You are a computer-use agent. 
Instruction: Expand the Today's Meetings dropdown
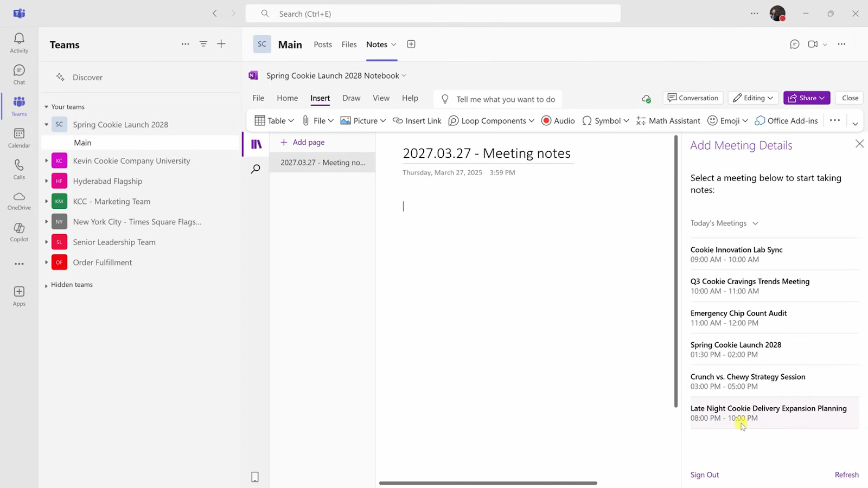724,223
